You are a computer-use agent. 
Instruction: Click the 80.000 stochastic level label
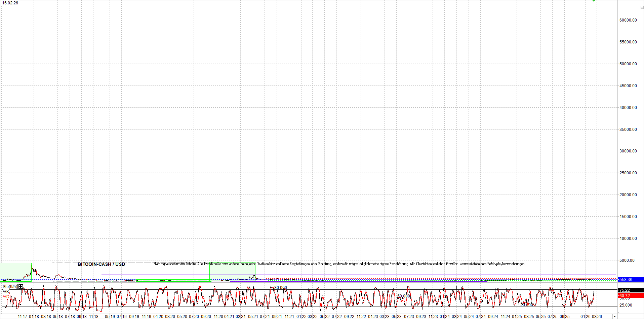click(x=280, y=288)
